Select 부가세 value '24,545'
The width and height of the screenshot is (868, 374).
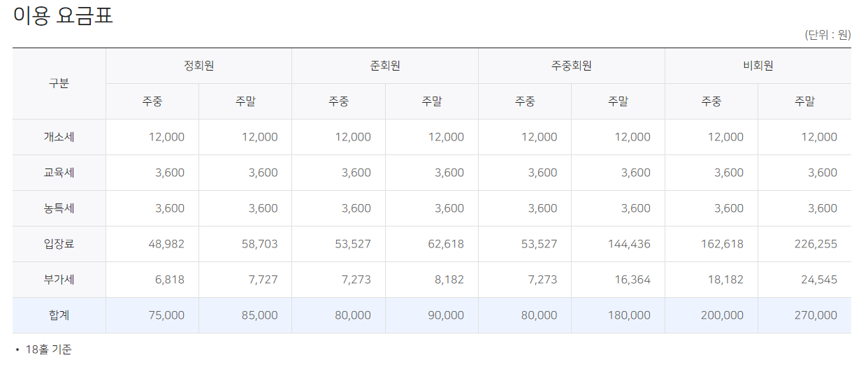click(x=819, y=280)
